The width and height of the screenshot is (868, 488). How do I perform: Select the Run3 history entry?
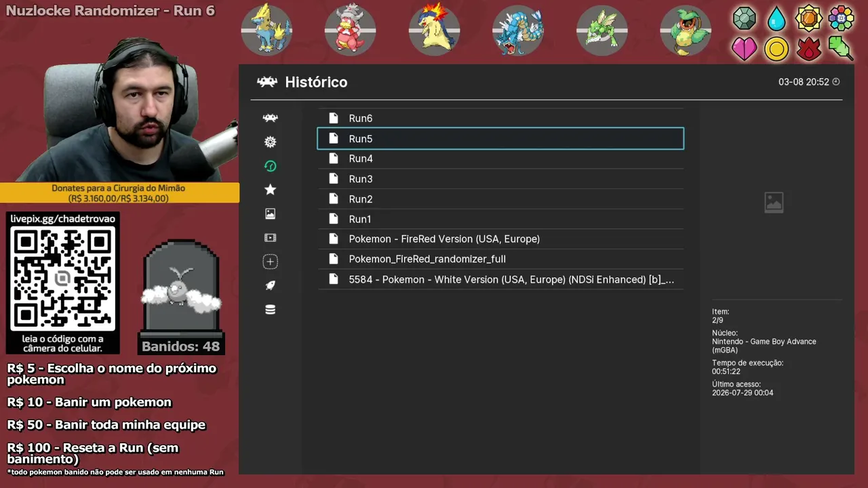click(500, 179)
